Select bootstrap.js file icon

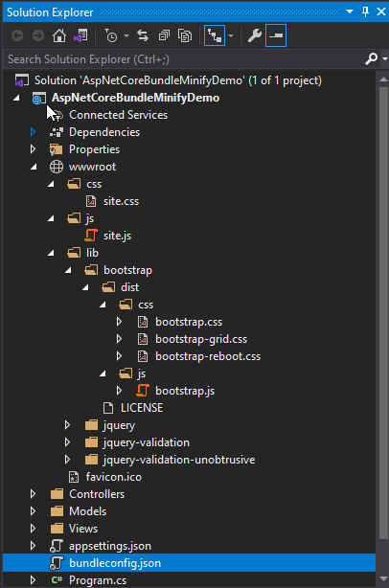click(143, 391)
